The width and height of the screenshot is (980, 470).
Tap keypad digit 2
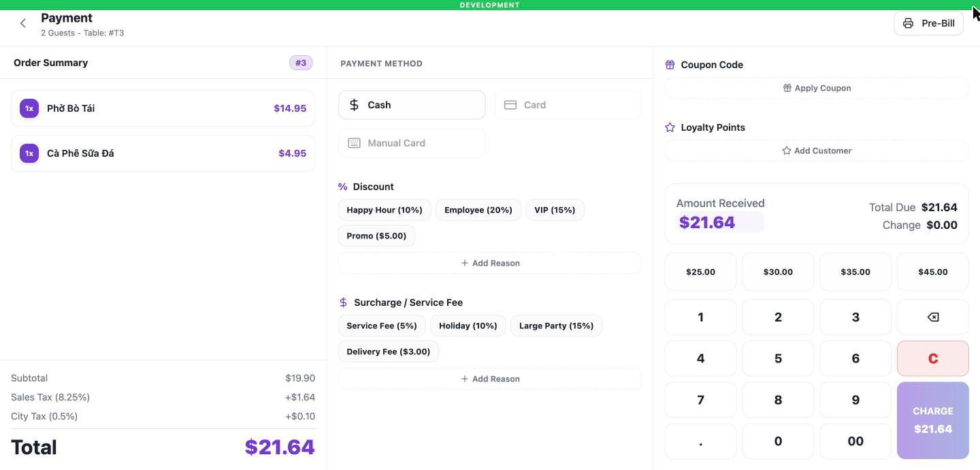point(778,317)
